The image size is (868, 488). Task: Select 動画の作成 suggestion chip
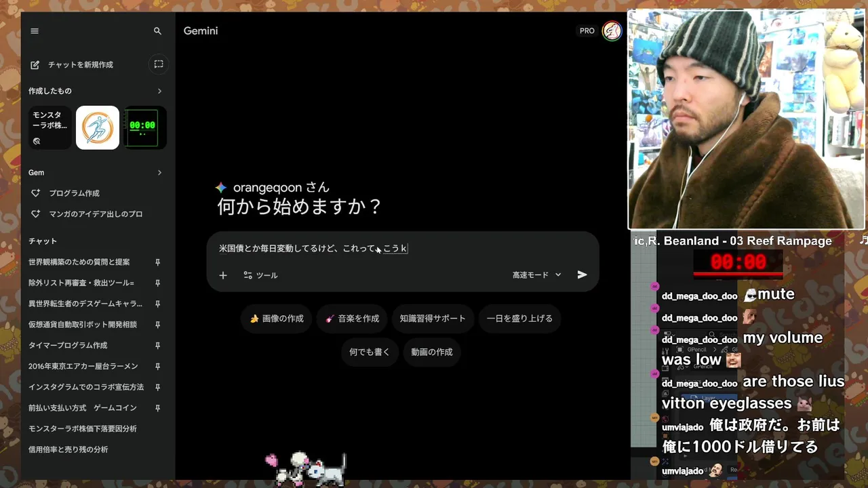(431, 352)
